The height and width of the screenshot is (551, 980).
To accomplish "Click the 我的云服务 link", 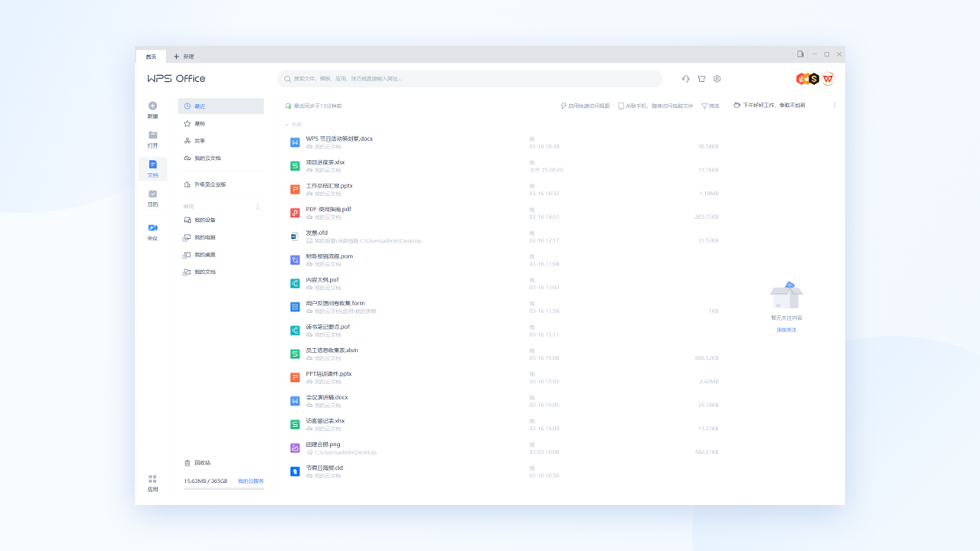I will [250, 481].
